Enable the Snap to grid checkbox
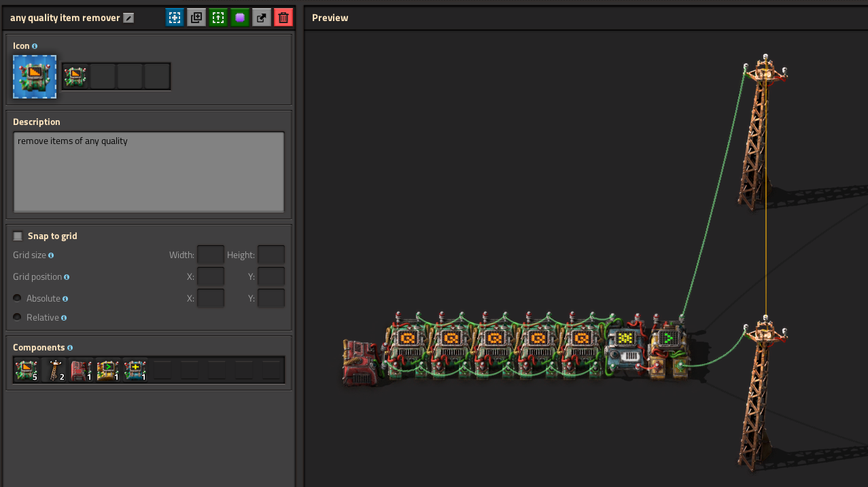Image resolution: width=868 pixels, height=487 pixels. point(18,236)
